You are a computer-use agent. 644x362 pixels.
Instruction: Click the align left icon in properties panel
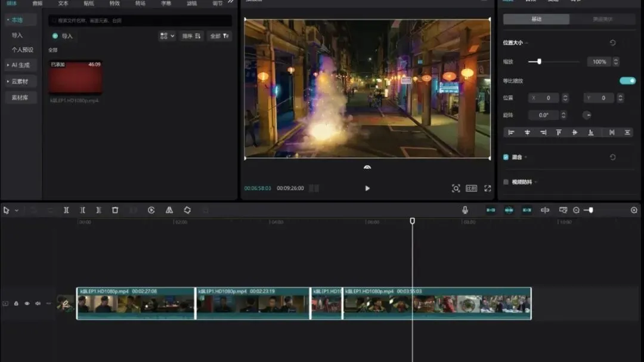point(511,132)
